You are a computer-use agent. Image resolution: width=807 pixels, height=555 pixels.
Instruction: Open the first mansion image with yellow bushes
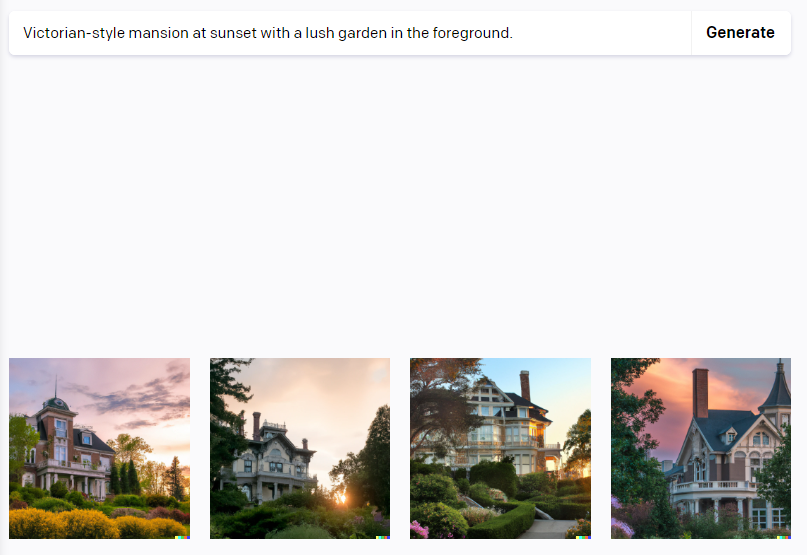click(x=99, y=448)
